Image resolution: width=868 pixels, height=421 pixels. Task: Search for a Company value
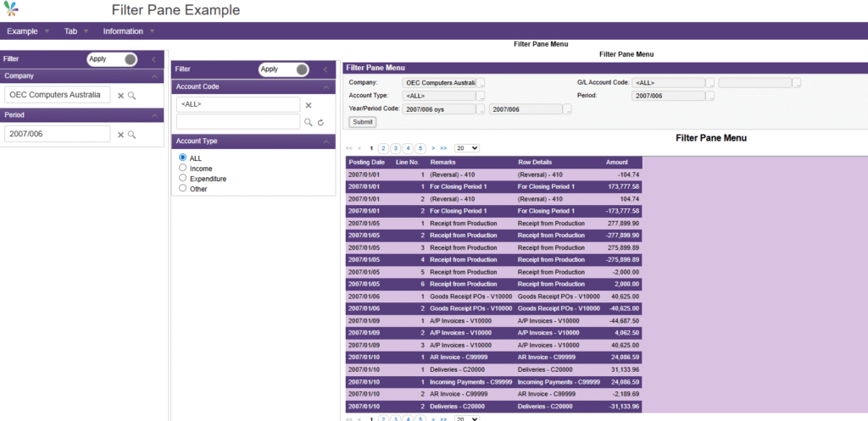point(131,96)
